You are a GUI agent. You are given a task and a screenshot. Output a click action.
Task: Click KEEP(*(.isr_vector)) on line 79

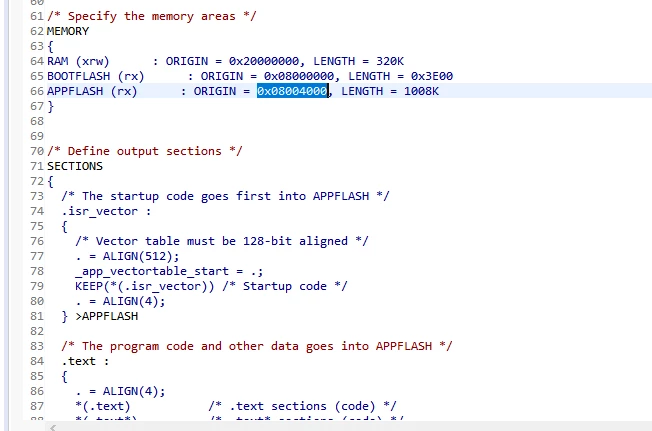coord(145,286)
